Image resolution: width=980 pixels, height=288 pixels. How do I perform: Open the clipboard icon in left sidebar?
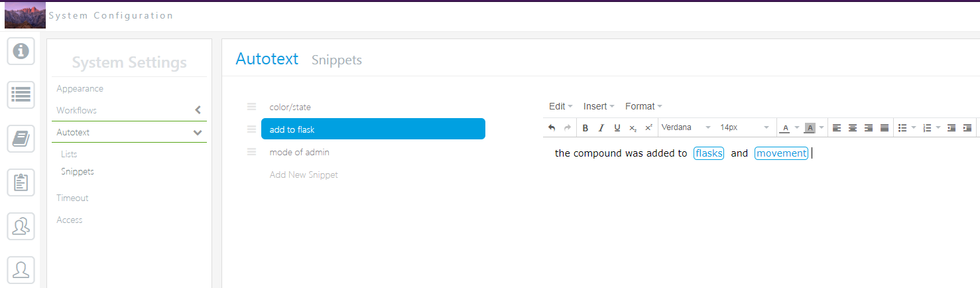[x=21, y=182]
